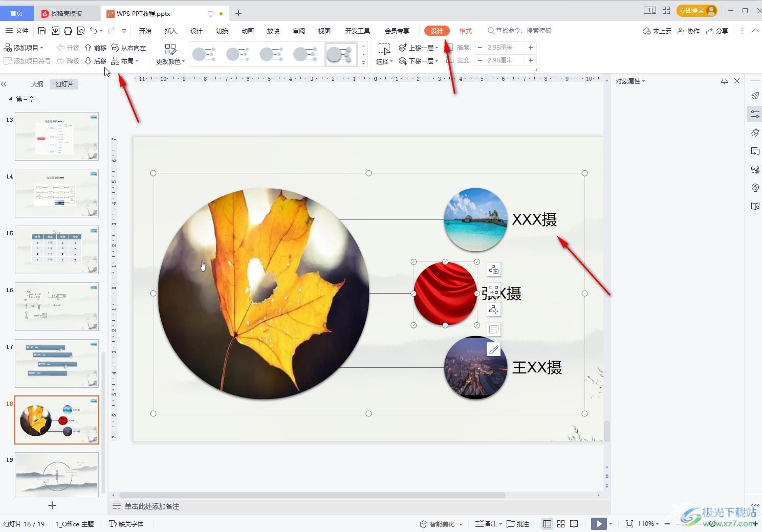The width and height of the screenshot is (762, 532).
Task: Toggle 备注 notes in status bar
Action: (488, 524)
